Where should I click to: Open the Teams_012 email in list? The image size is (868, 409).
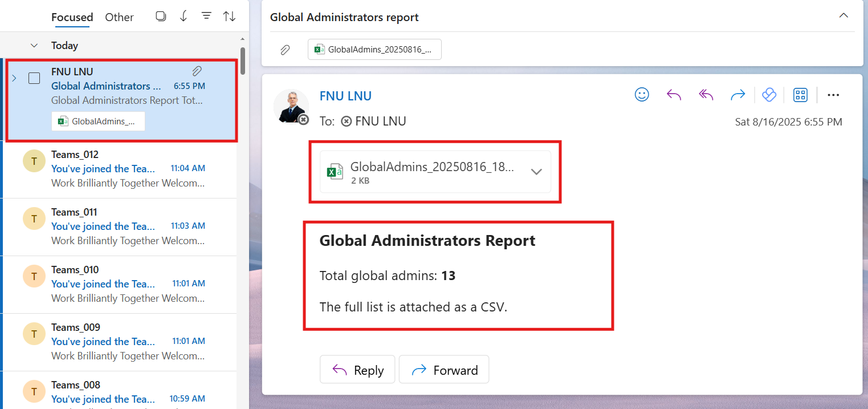click(128, 169)
